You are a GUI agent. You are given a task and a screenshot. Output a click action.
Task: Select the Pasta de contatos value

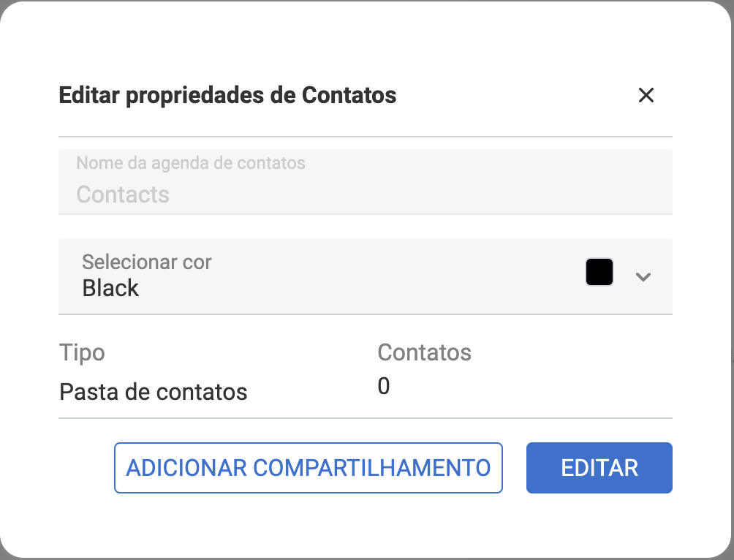coord(154,392)
